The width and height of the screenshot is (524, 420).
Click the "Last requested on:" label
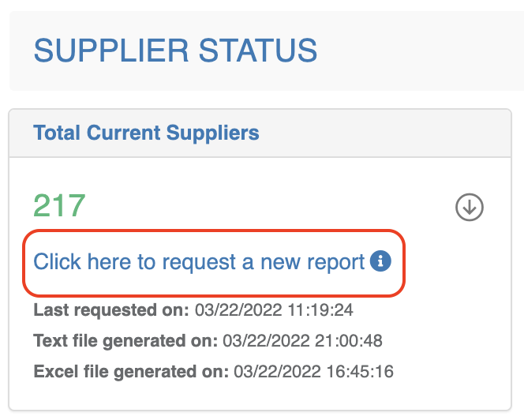tap(111, 309)
